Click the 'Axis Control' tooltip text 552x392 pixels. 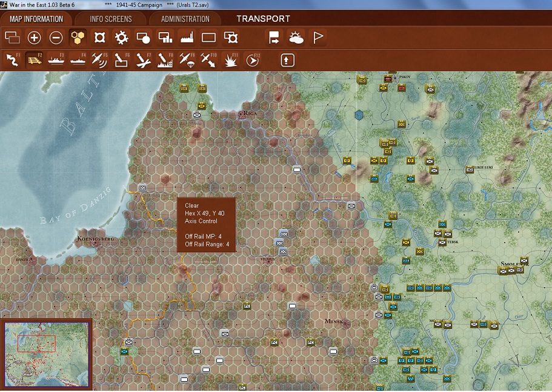[201, 221]
